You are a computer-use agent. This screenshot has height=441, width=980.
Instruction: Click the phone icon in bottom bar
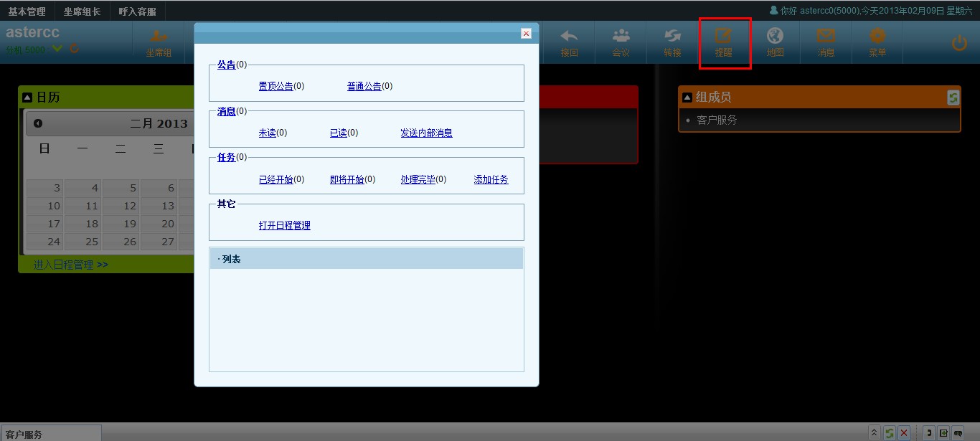[928, 433]
